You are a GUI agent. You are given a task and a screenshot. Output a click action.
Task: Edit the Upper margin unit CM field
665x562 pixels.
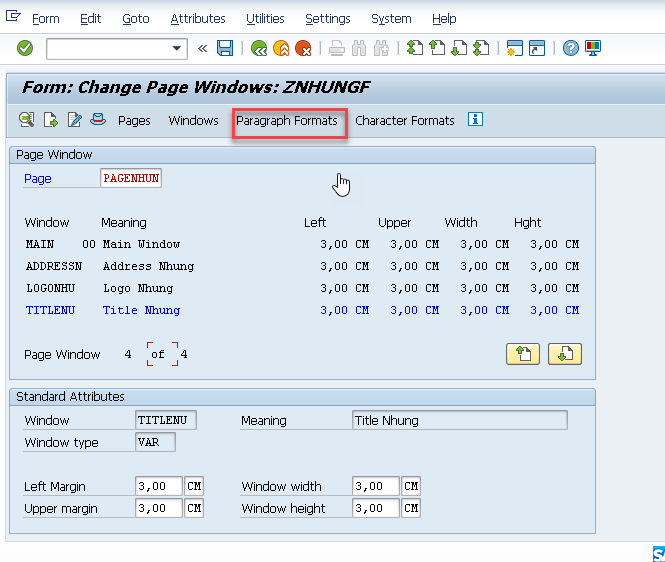coord(194,508)
